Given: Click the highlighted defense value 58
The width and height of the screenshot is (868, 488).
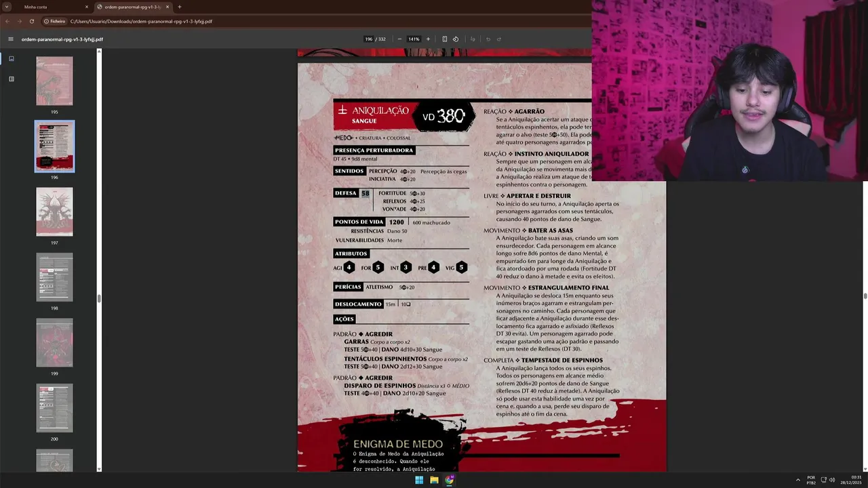Looking at the screenshot, I should (x=366, y=193).
